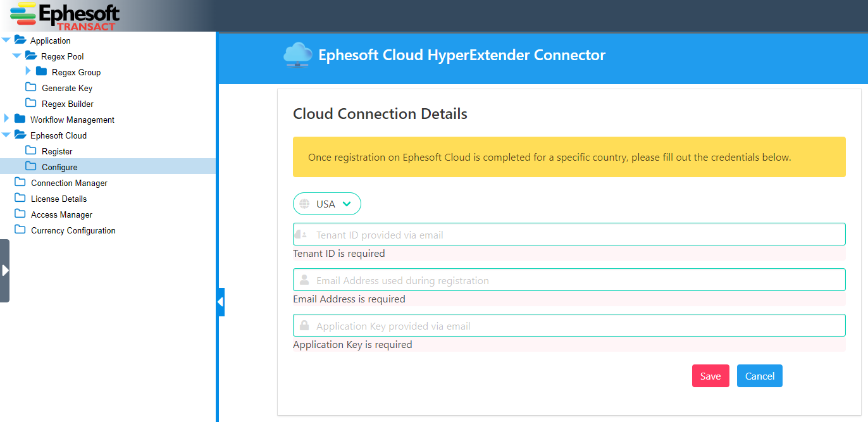Select Workflow Management tree item
The image size is (868, 422).
(73, 120)
